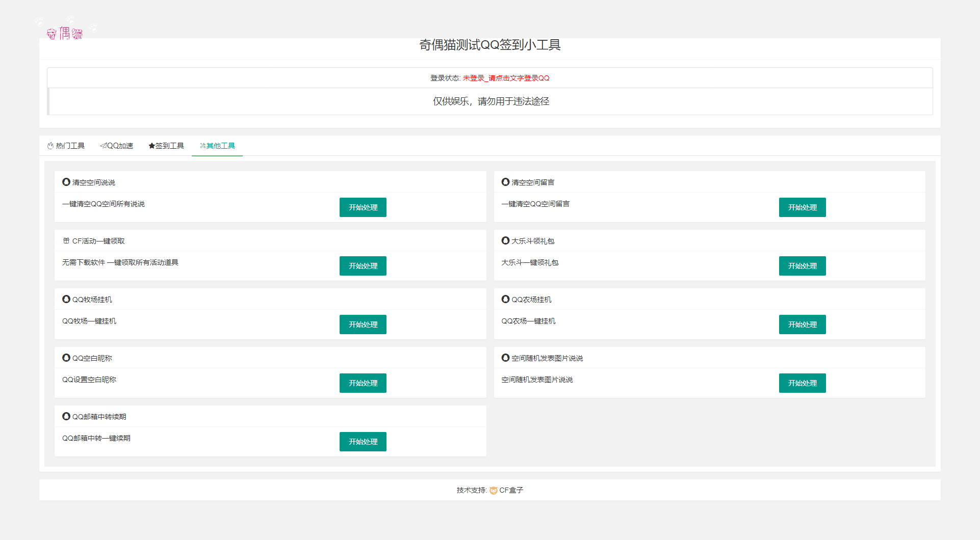Click the paper-plane icon beside QQ加速

(x=104, y=146)
